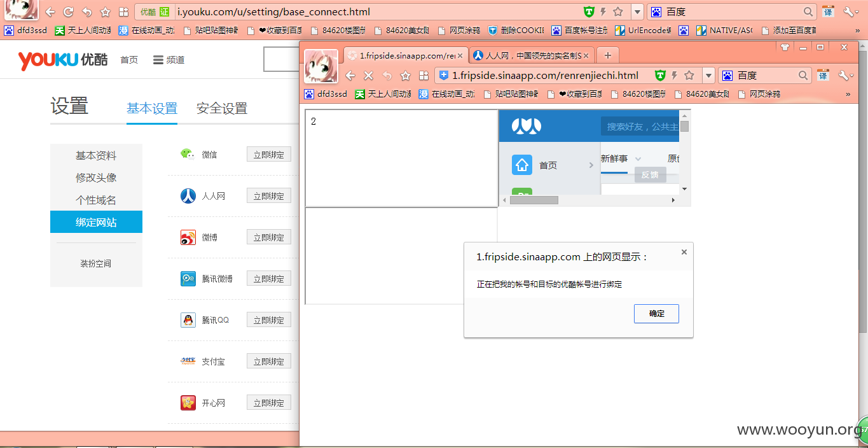Click the Renren frame horizontal scrollbar right arrow
The height and width of the screenshot is (448, 868).
point(673,200)
